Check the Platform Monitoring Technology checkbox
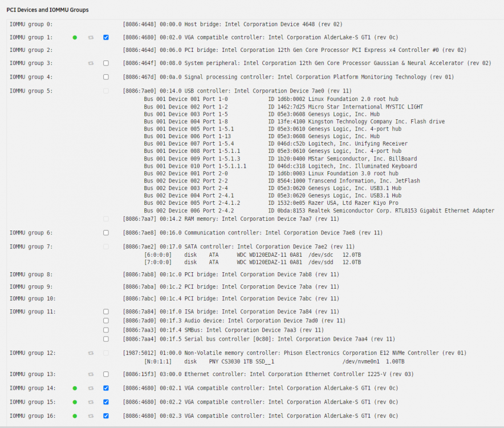 click(x=106, y=77)
